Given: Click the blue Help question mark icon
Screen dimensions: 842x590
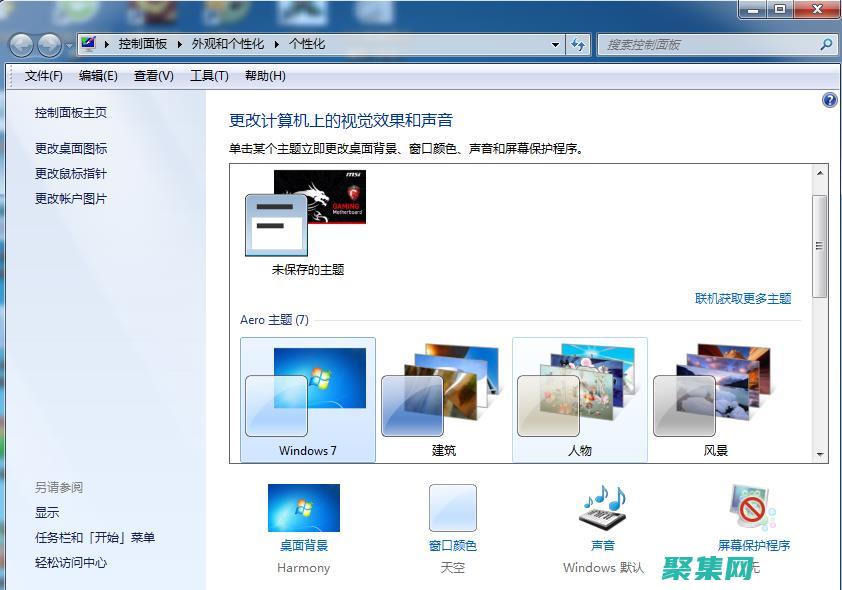Looking at the screenshot, I should pyautogui.click(x=829, y=100).
